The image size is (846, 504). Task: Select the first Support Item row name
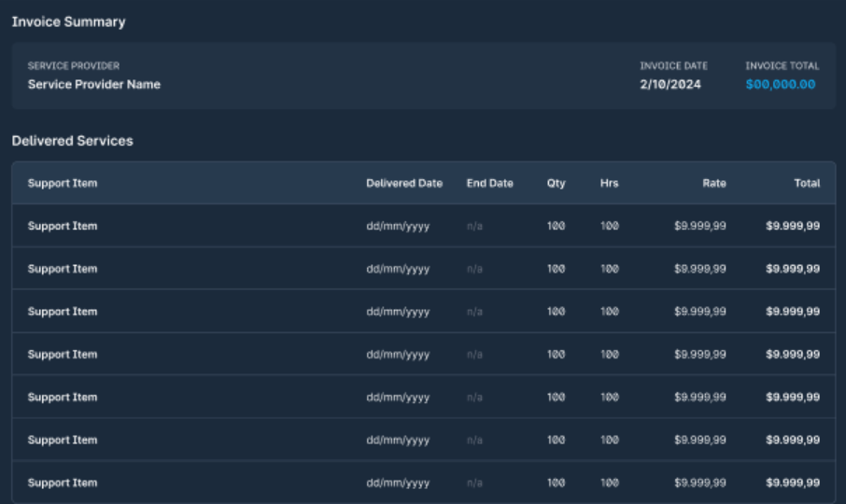(63, 226)
